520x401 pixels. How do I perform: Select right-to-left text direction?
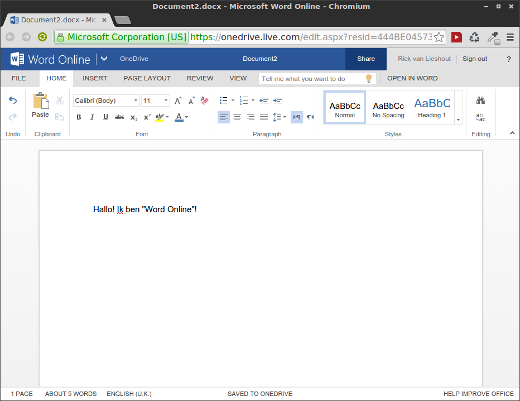point(311,117)
